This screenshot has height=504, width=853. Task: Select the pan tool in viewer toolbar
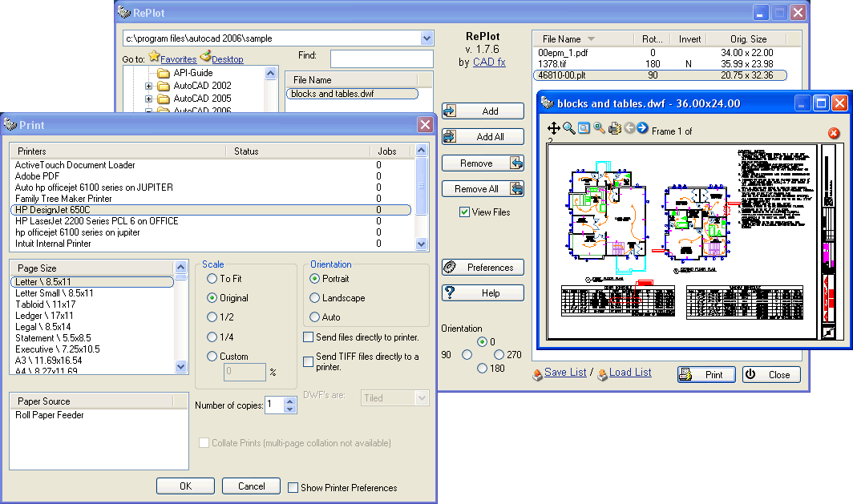553,128
